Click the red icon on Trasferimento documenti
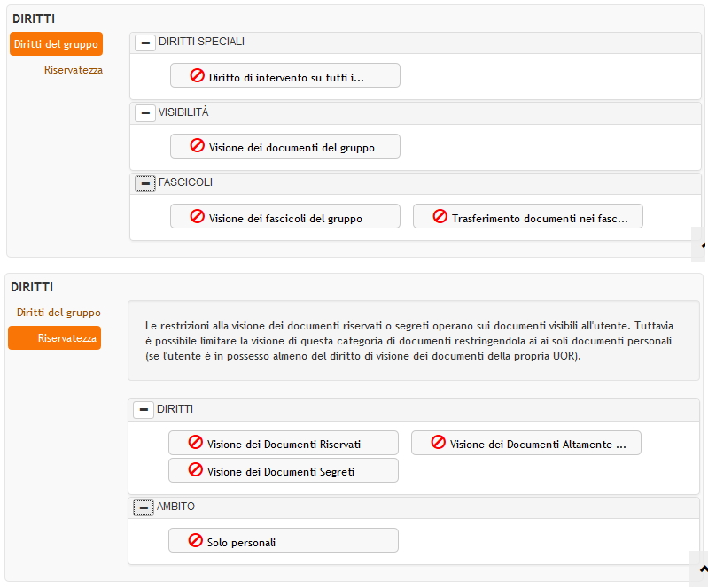This screenshot has height=588, width=708. pos(440,217)
